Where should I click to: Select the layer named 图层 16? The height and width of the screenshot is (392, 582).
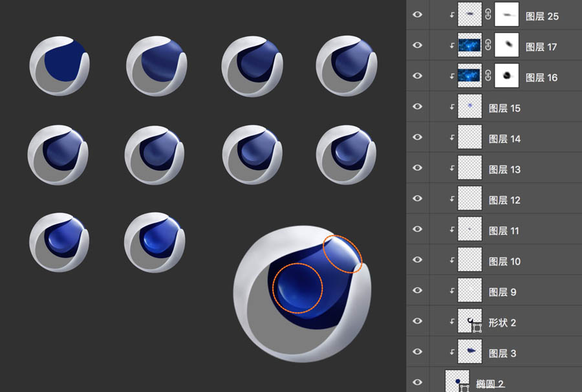tap(541, 78)
